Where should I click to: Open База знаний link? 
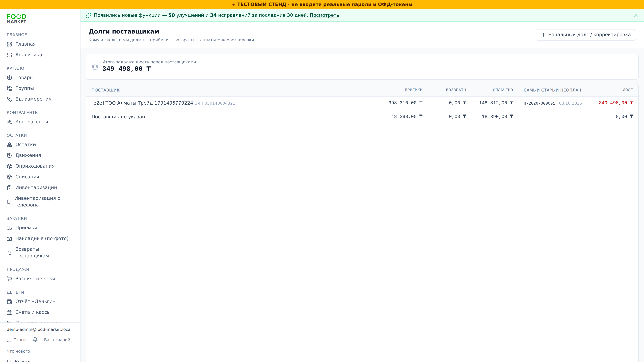point(57,340)
